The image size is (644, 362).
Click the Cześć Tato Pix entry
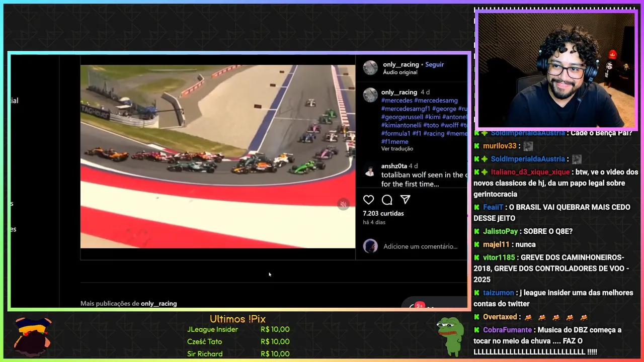point(238,341)
